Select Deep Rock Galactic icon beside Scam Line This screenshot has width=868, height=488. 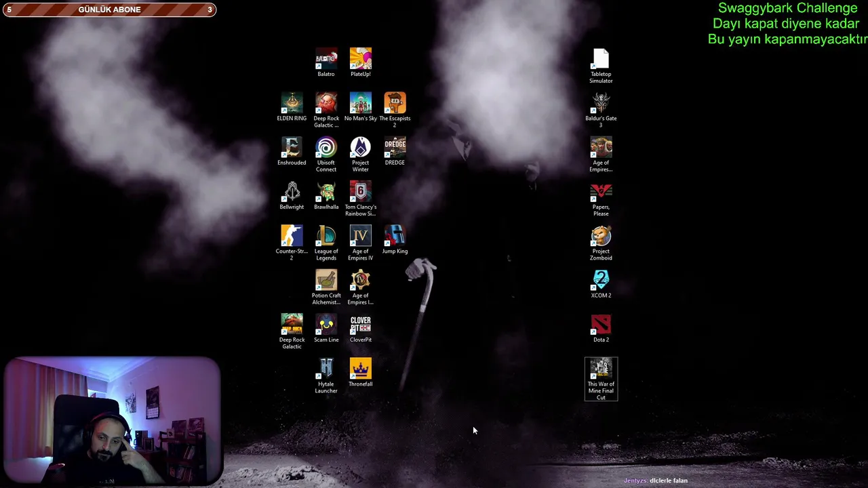[x=292, y=331]
